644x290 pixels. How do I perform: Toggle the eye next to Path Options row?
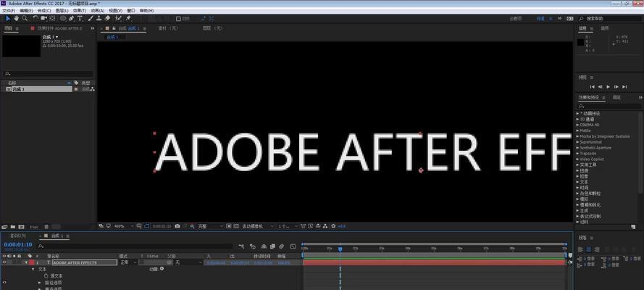tap(4, 283)
